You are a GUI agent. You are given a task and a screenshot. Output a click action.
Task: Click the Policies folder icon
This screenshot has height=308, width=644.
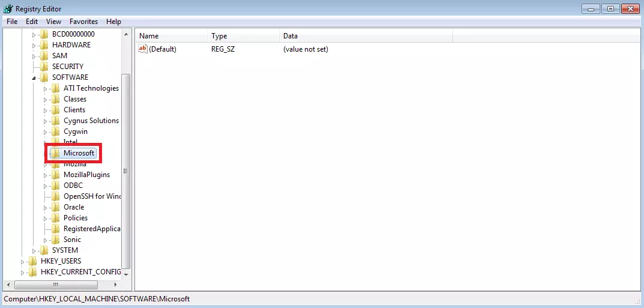click(56, 218)
